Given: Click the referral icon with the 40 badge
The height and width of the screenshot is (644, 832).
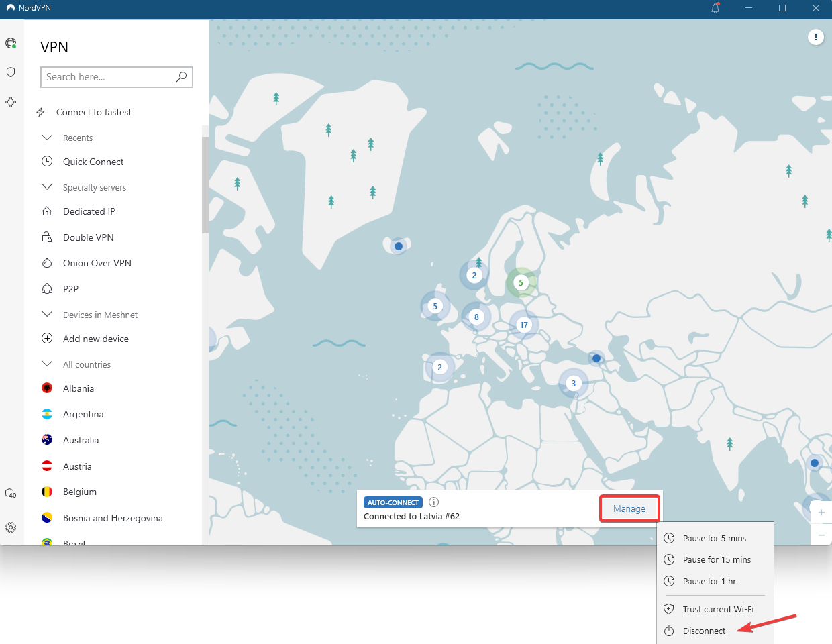Looking at the screenshot, I should click(x=11, y=494).
